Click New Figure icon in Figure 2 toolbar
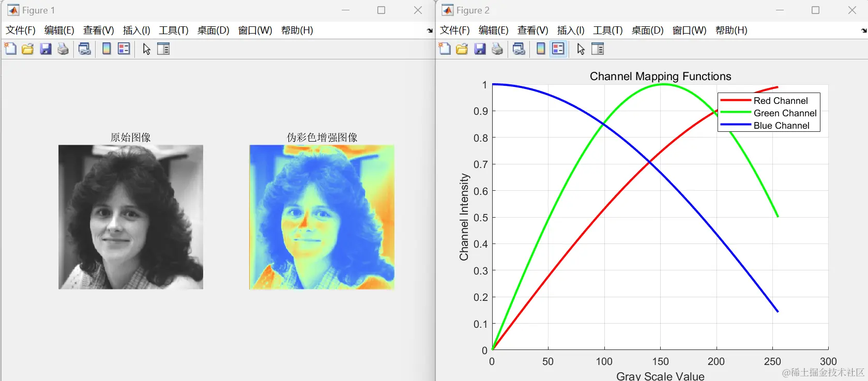 click(445, 49)
